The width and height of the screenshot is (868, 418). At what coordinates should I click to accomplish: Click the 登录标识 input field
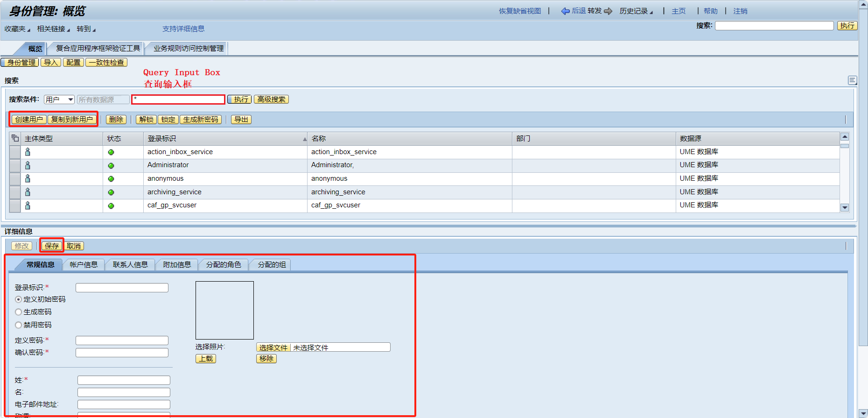click(122, 288)
